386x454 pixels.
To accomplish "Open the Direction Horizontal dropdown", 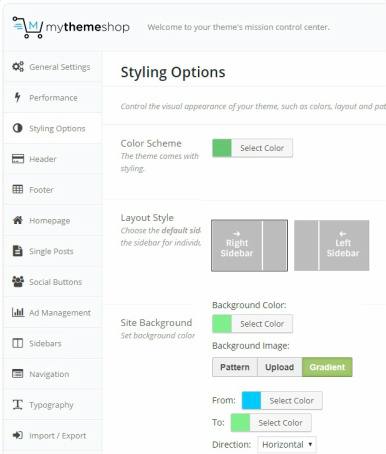I will pos(287,444).
